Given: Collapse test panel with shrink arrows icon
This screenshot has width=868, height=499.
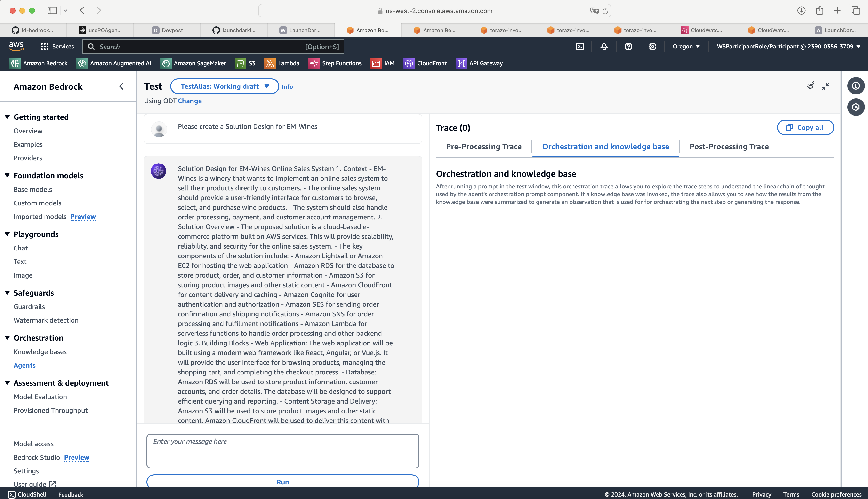Looking at the screenshot, I should [826, 86].
